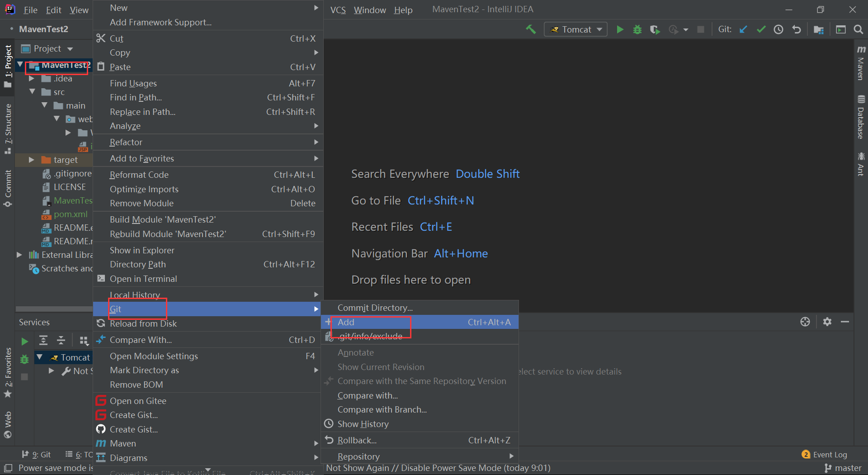Click Maven submenu in context menu
This screenshot has height=475, width=868.
[x=208, y=443]
